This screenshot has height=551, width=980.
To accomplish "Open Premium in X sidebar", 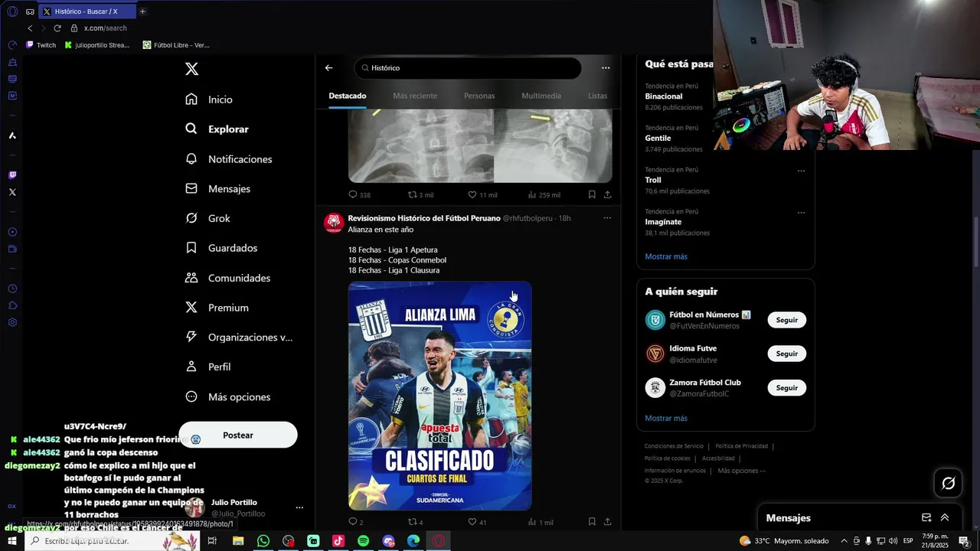I will pyautogui.click(x=217, y=308).
